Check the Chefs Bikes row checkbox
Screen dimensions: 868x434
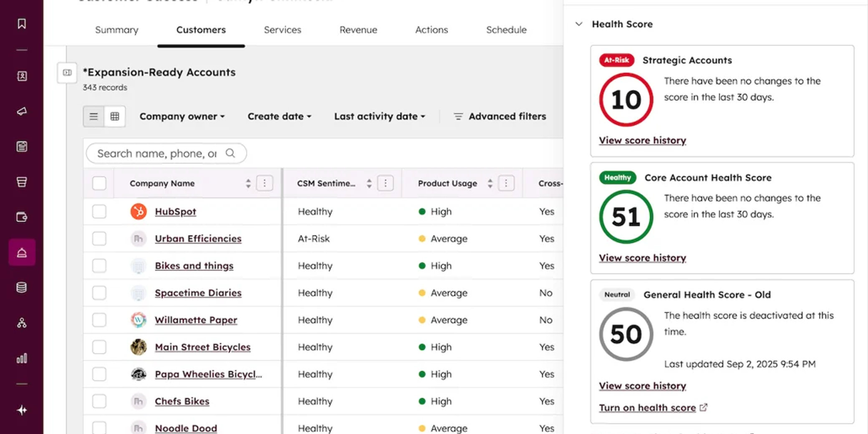[99, 401]
